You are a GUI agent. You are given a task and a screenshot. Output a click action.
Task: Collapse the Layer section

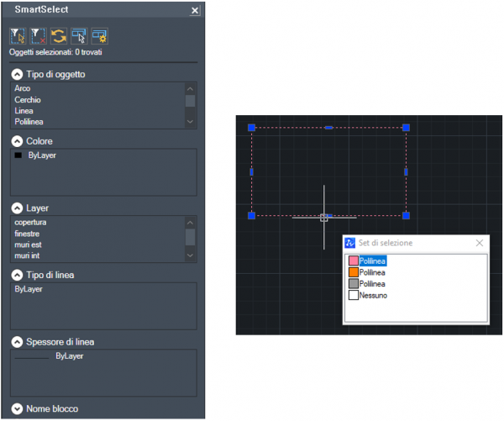click(x=17, y=208)
